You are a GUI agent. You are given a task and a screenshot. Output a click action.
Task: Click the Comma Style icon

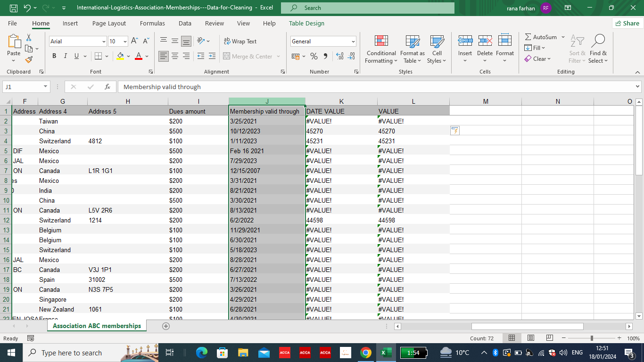[x=325, y=56]
